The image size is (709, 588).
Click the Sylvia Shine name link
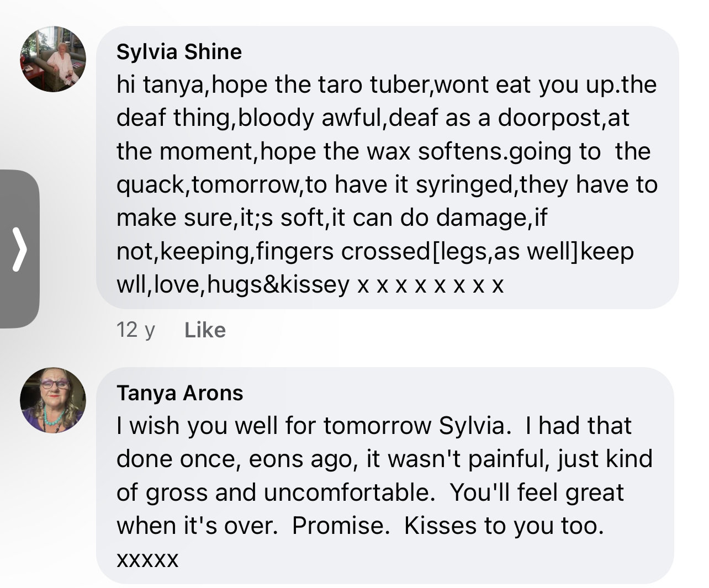(179, 52)
